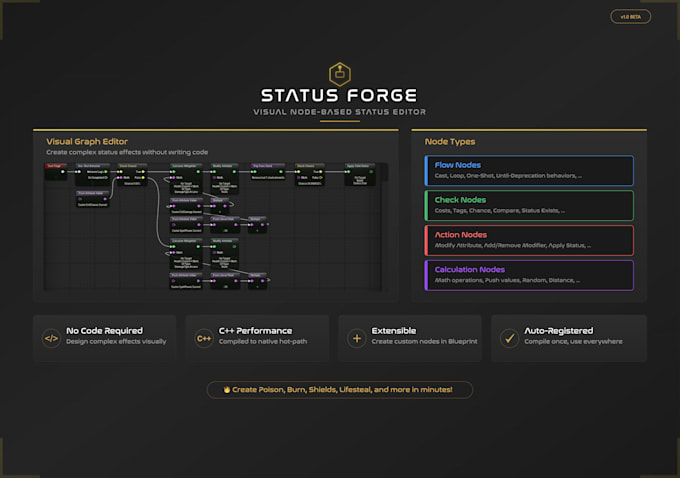680x478 pixels.
Task: Click the 'Modify Attribute, Add/Remove Modifier' description
Action: (x=513, y=246)
